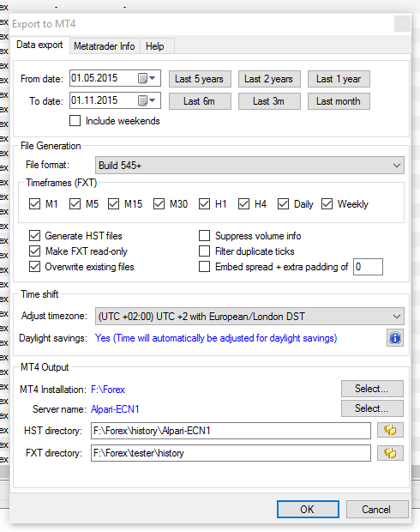The height and width of the screenshot is (532, 420).
Task: Uncheck the M5 timeframe
Action: 75,204
